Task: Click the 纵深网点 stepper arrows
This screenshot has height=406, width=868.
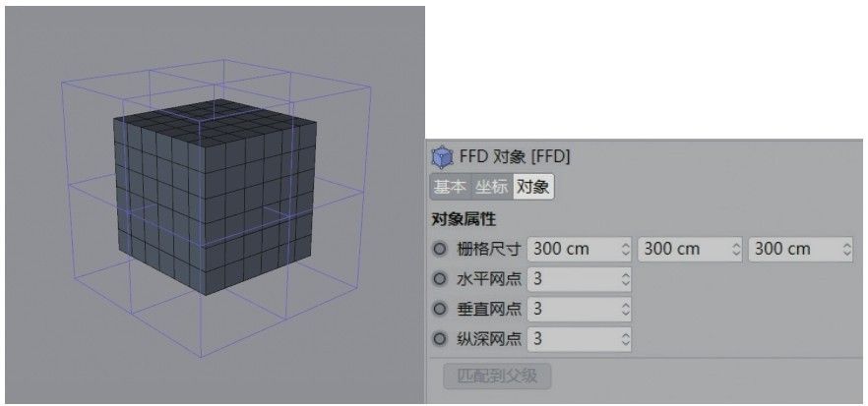Action: [x=626, y=338]
